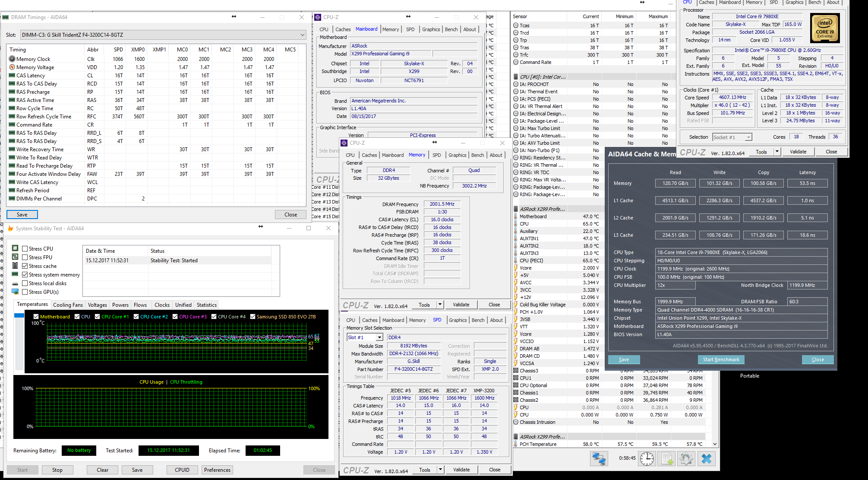Uncheck the Stress cache checkbox

click(x=25, y=266)
